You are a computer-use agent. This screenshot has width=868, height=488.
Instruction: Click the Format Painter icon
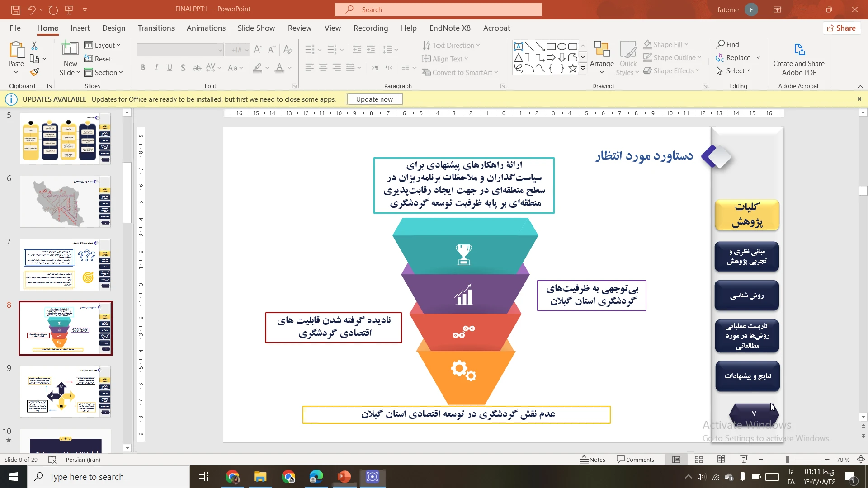click(34, 72)
